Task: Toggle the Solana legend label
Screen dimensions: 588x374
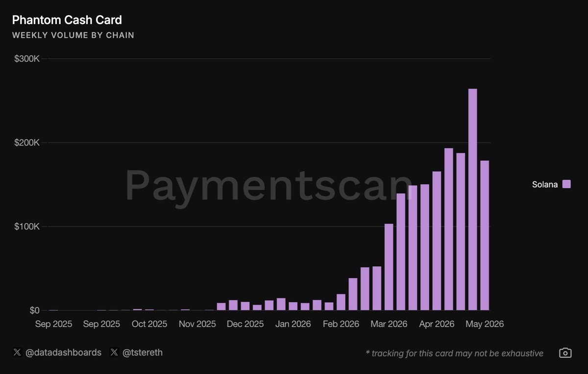Action: click(545, 185)
